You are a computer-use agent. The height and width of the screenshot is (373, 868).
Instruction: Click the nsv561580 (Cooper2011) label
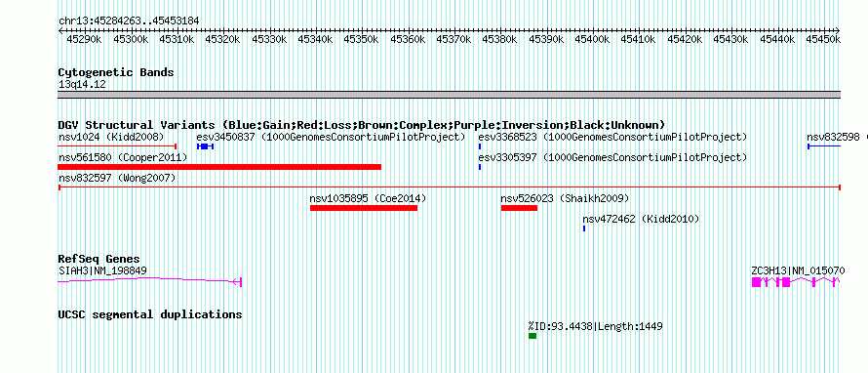(122, 158)
